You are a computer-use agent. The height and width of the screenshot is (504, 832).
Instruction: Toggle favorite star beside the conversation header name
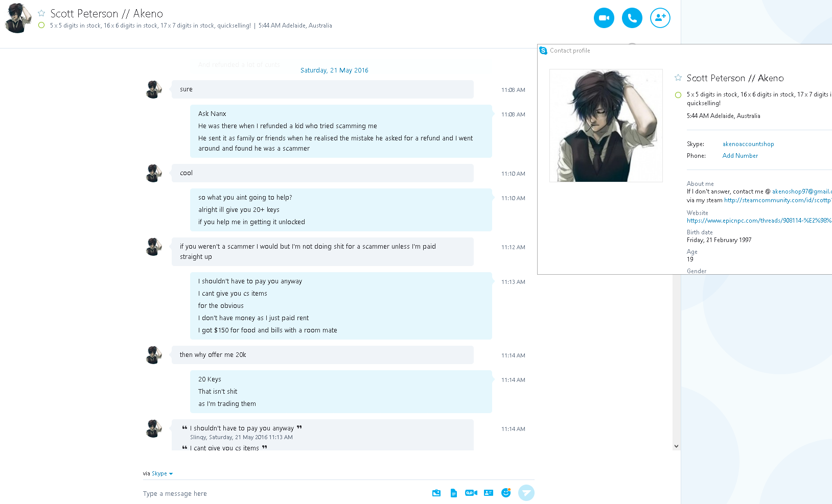tap(41, 13)
